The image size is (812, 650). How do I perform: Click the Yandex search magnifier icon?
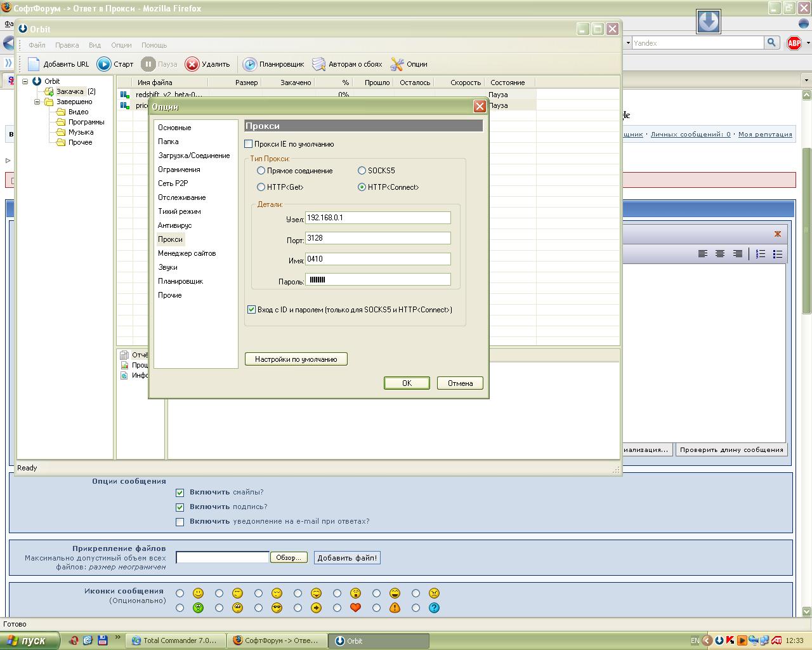771,43
